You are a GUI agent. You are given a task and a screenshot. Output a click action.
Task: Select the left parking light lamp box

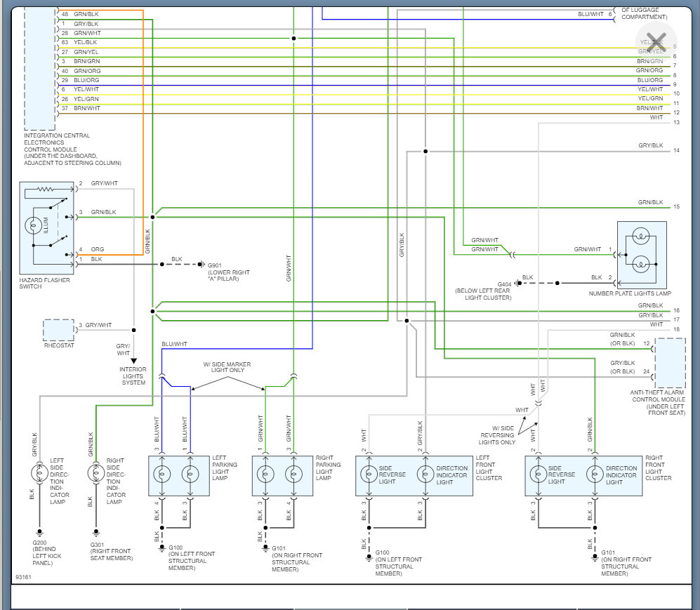pyautogui.click(x=178, y=475)
